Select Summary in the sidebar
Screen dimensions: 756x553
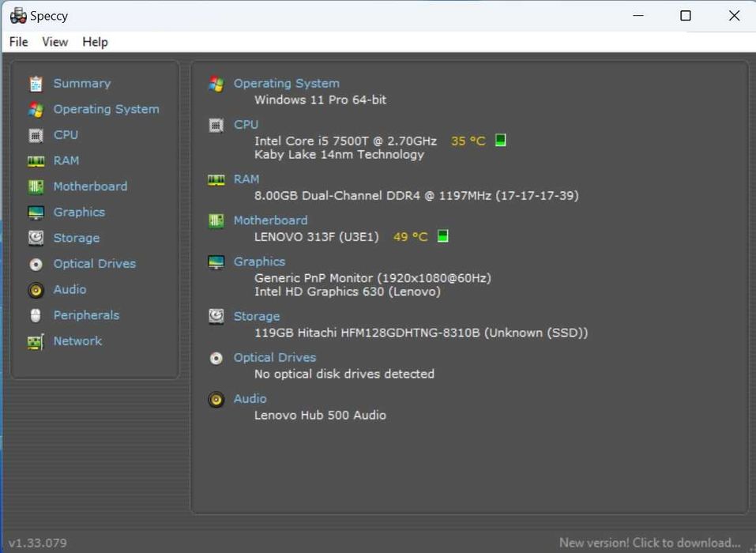pos(82,84)
